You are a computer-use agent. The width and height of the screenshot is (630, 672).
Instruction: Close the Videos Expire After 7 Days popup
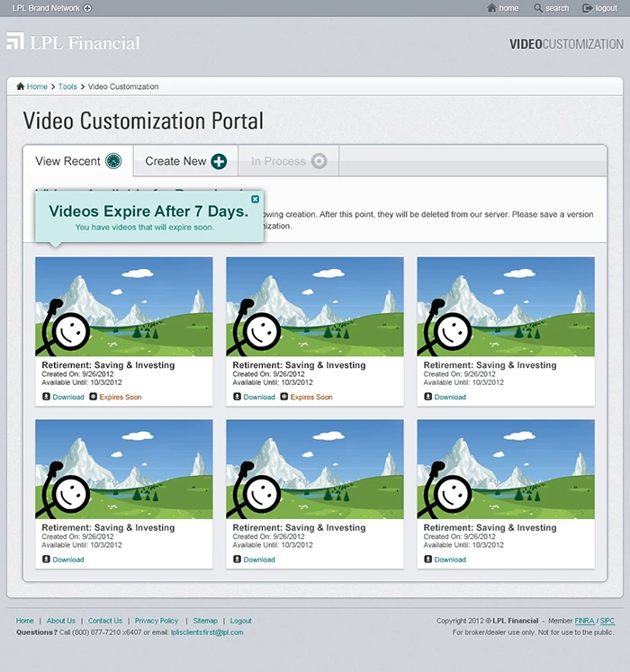pyautogui.click(x=255, y=200)
